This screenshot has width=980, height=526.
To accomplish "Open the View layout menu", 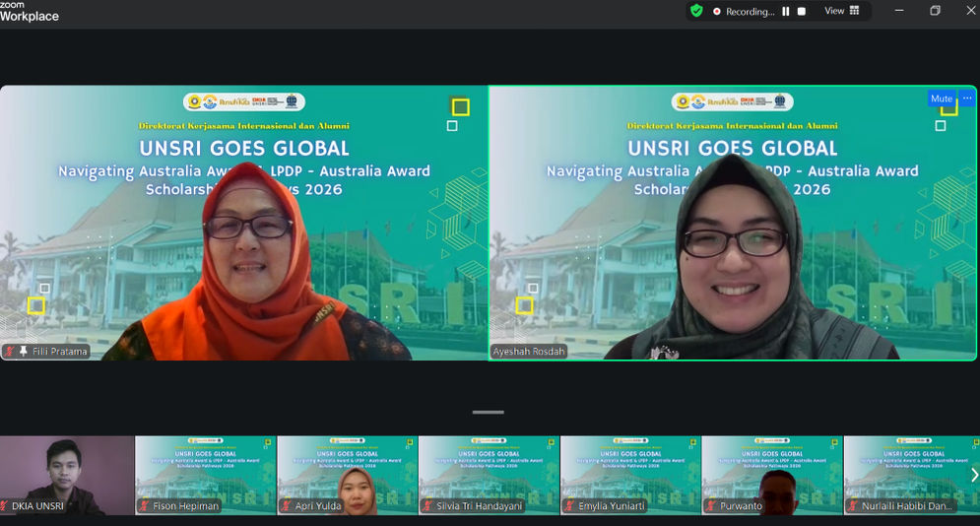I will pos(841,11).
